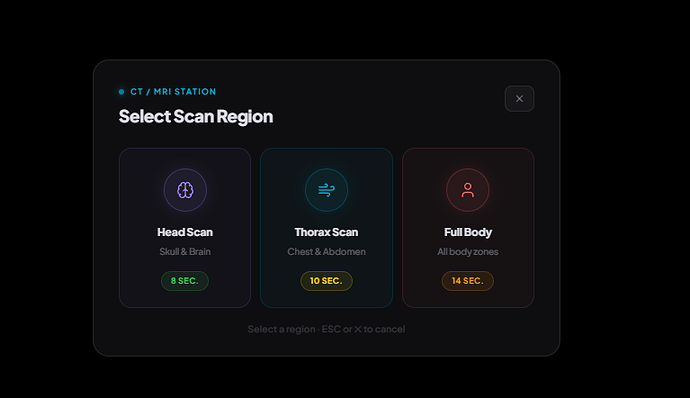This screenshot has width=690, height=398.
Task: Close the Select Scan Region dialog
Action: click(519, 99)
